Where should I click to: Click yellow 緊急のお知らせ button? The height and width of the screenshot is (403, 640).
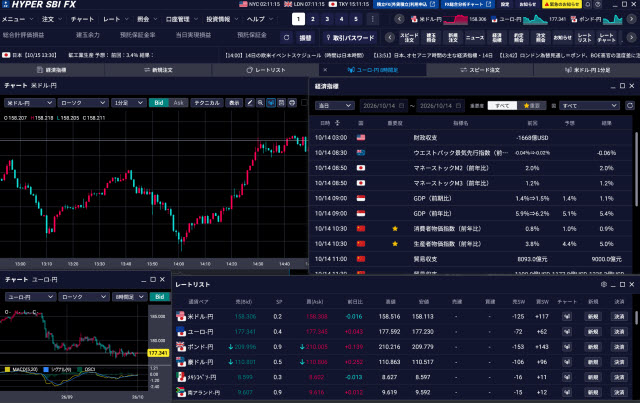(562, 4)
